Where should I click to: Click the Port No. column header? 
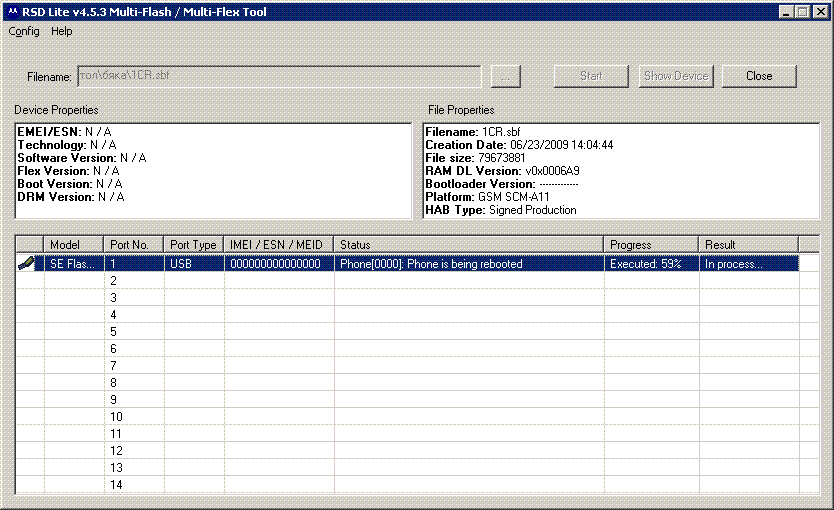point(134,245)
